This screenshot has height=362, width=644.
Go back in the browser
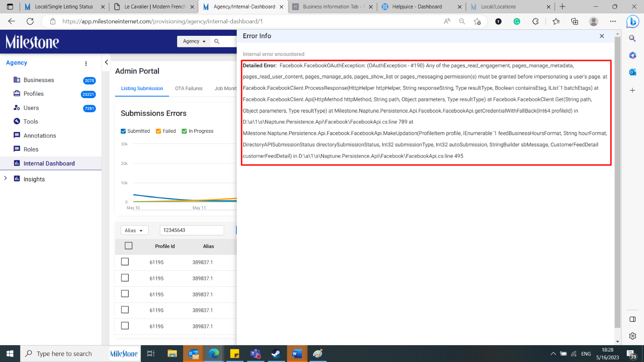pos(12,21)
